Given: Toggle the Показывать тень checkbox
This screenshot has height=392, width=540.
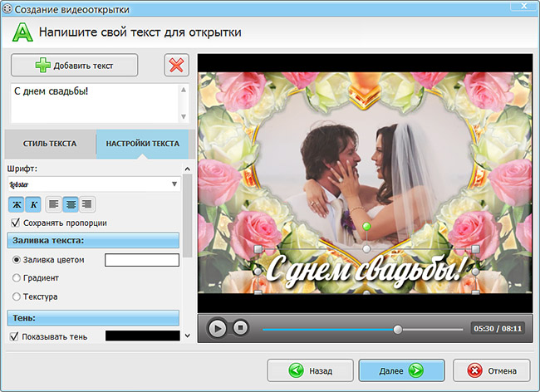Looking at the screenshot, I should coord(14,336).
